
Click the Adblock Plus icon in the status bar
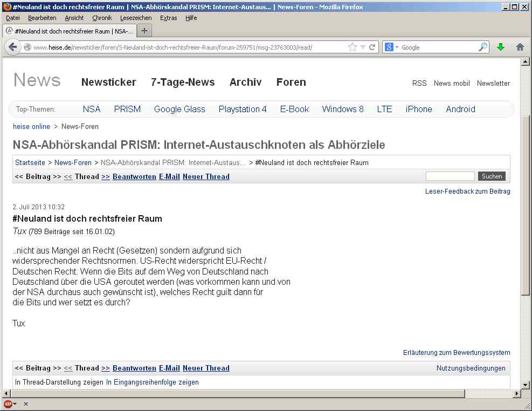click(x=8, y=403)
